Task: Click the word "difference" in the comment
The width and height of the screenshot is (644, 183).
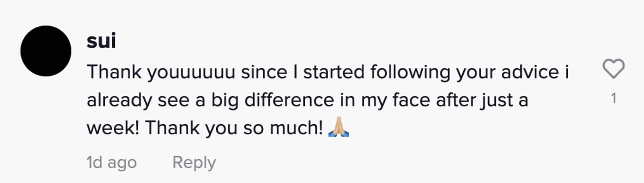Action: click(289, 100)
